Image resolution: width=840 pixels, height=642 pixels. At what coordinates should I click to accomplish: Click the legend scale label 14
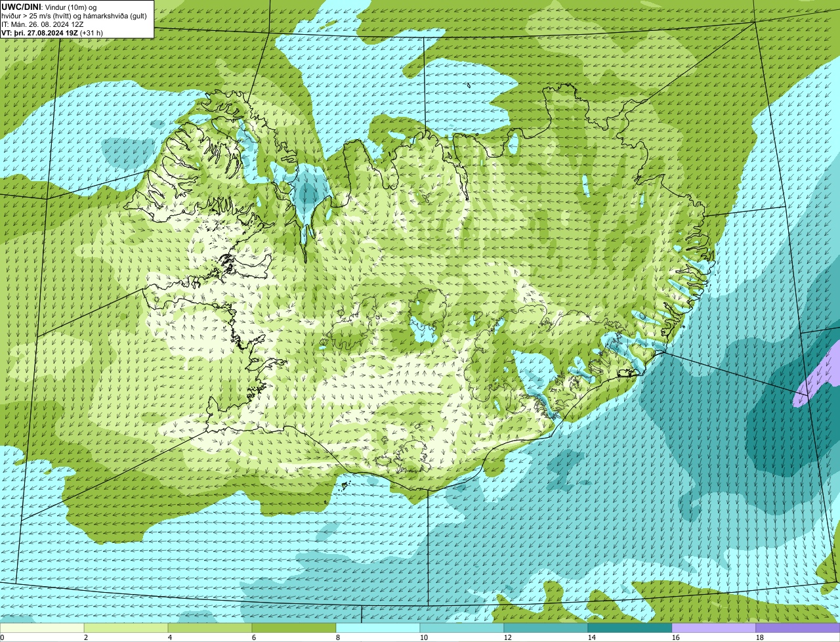[591, 637]
